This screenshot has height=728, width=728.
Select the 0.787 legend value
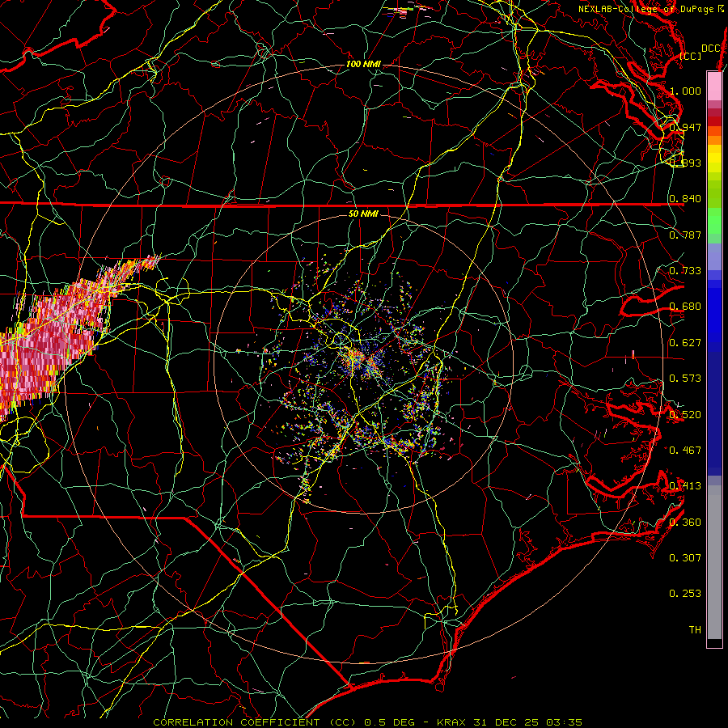coord(685,235)
